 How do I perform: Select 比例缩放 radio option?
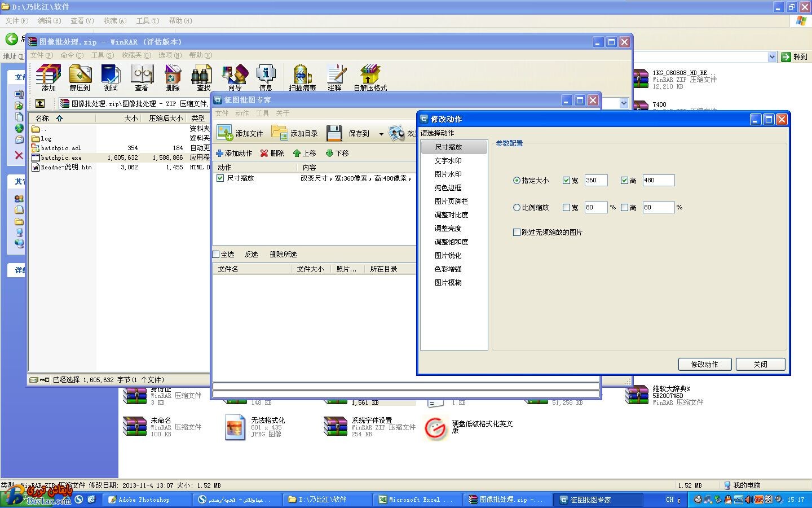(517, 208)
